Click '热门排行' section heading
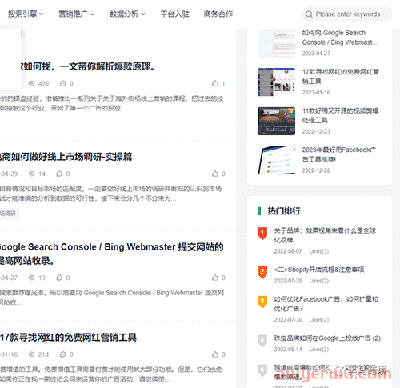This screenshot has height=388, width=400. [284, 211]
